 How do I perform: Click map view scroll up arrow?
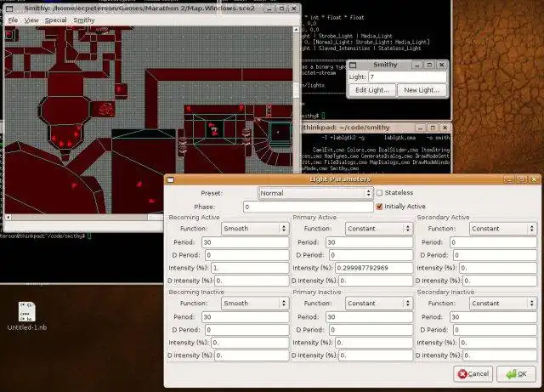[x=296, y=30]
